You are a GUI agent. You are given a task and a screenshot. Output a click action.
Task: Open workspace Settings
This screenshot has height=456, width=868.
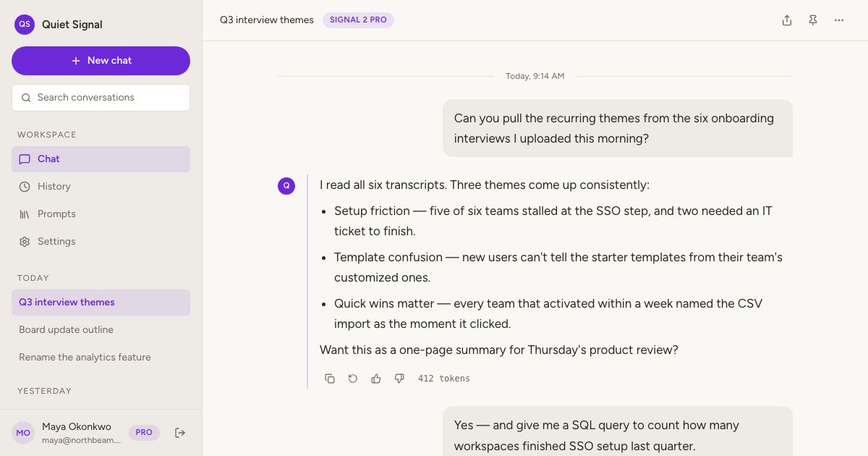tap(101, 242)
